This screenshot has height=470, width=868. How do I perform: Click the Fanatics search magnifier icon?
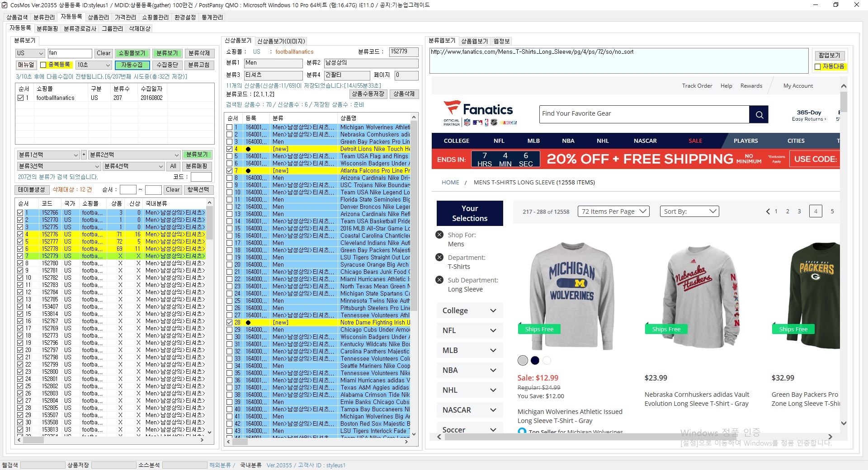[759, 114]
